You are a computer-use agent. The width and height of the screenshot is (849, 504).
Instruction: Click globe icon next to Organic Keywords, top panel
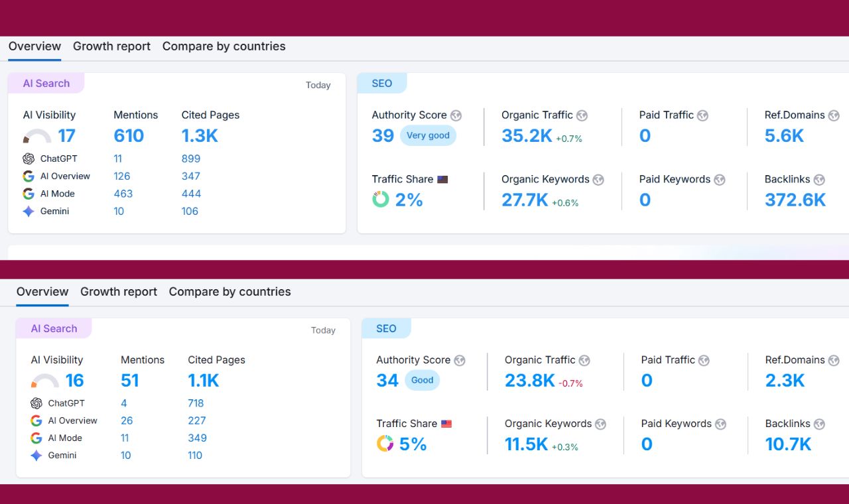(598, 180)
